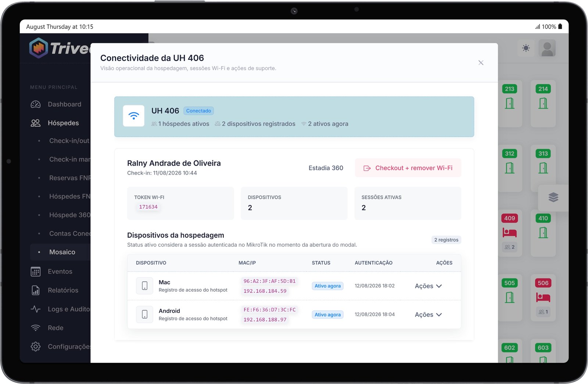Close the Conectividade da UH 406 modal
588x384 pixels.
(x=481, y=63)
